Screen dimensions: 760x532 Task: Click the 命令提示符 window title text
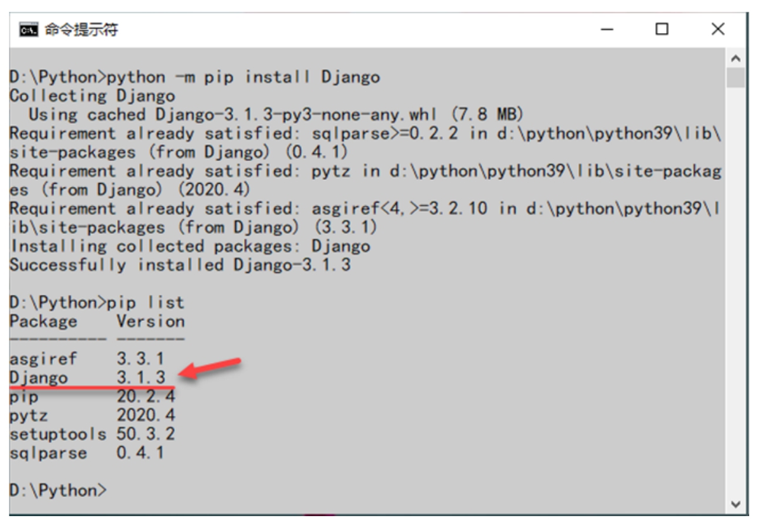point(81,30)
